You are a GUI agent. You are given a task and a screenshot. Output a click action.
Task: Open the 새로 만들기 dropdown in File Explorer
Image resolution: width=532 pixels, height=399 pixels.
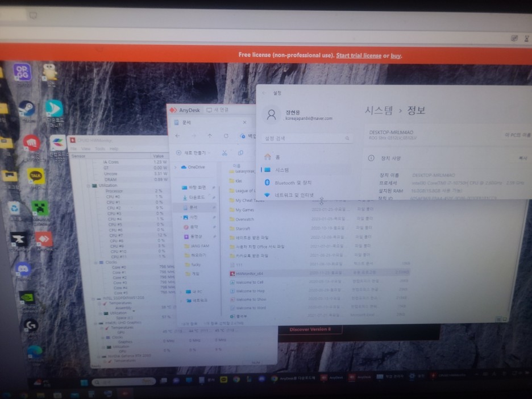coord(193,153)
